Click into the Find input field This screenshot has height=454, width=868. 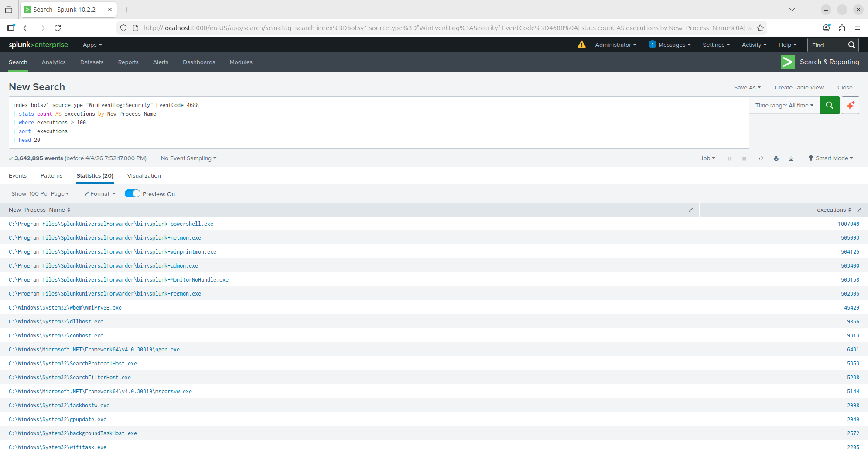pyautogui.click(x=827, y=45)
